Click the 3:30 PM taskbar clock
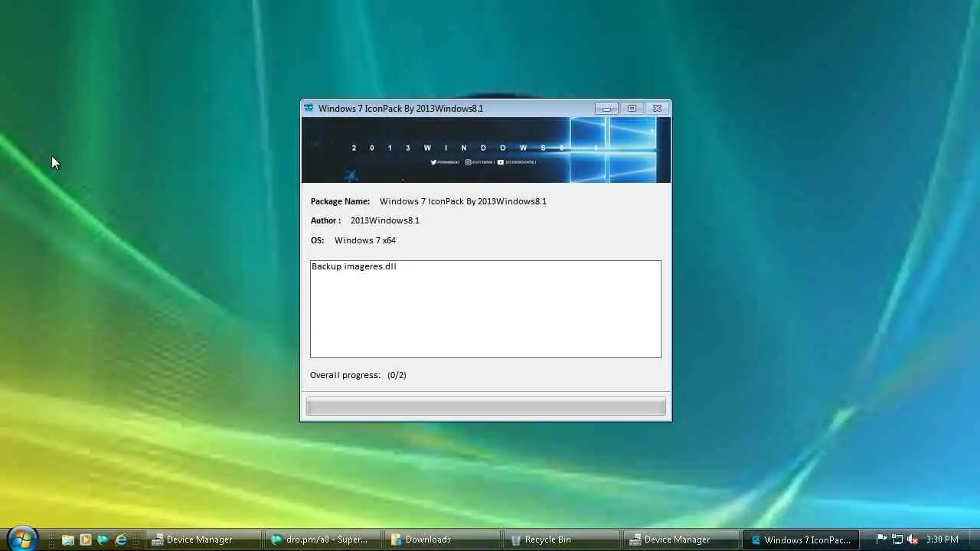Viewport: 980px width, 551px height. (942, 540)
